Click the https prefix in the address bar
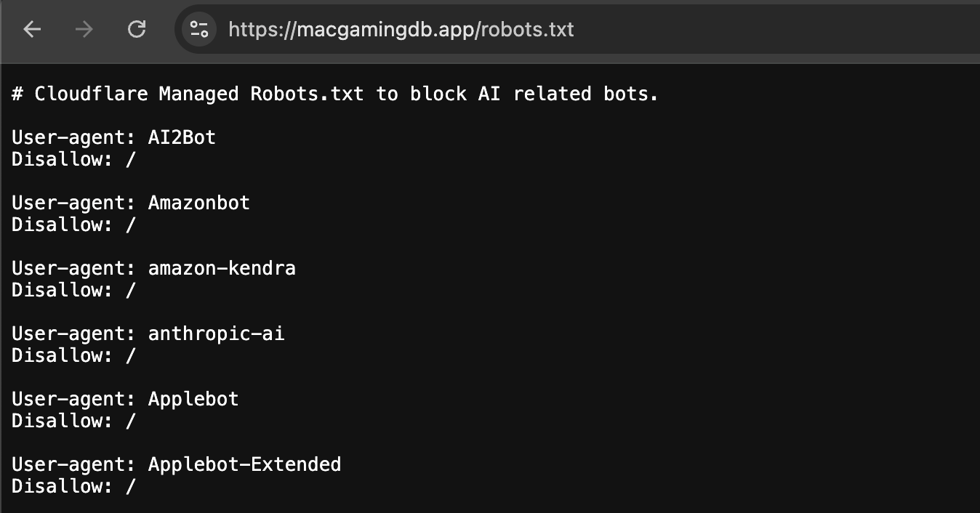This screenshot has height=513, width=980. click(x=254, y=29)
